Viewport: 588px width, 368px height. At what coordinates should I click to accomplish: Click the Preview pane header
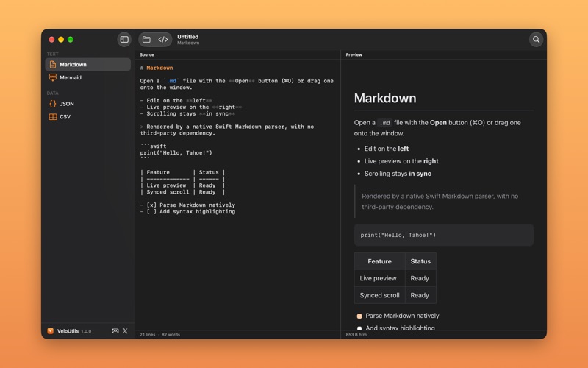pyautogui.click(x=354, y=54)
